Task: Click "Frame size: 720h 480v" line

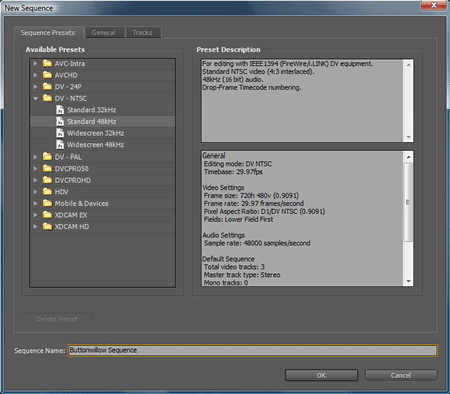Action: coord(252,195)
